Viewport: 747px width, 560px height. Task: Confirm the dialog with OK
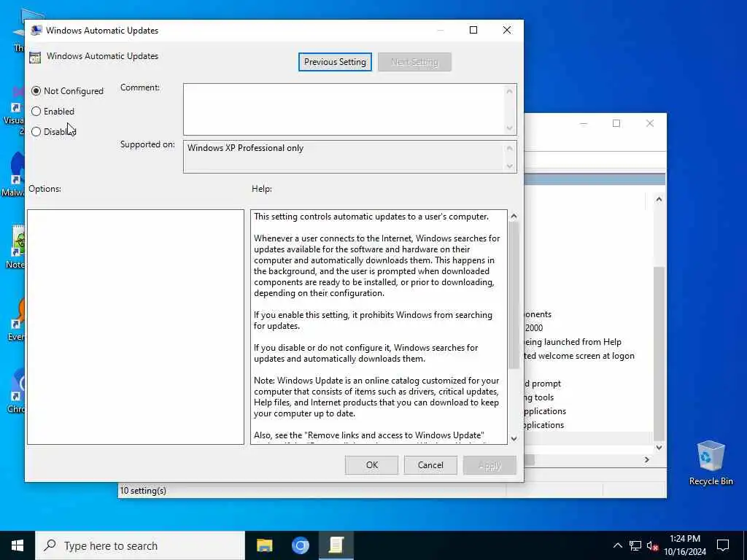371,465
